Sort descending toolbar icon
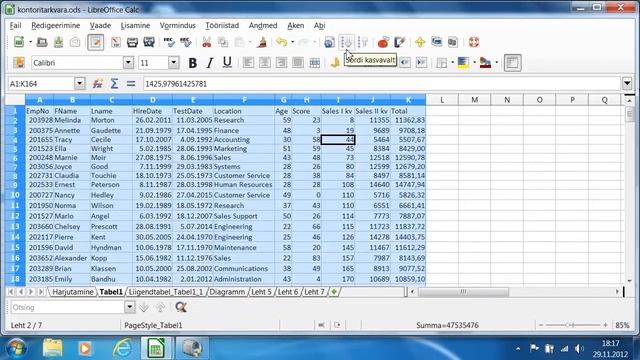The height and width of the screenshot is (360, 640). [362, 42]
